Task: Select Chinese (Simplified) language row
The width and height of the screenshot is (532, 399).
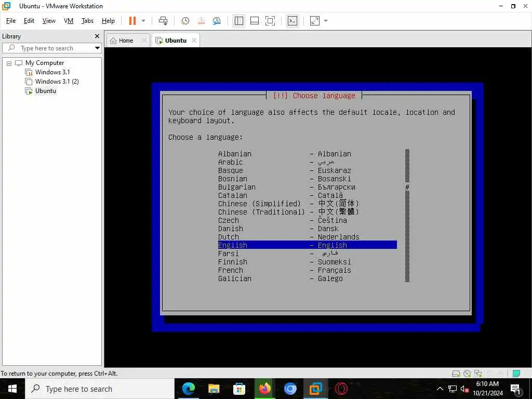Action: 308,204
